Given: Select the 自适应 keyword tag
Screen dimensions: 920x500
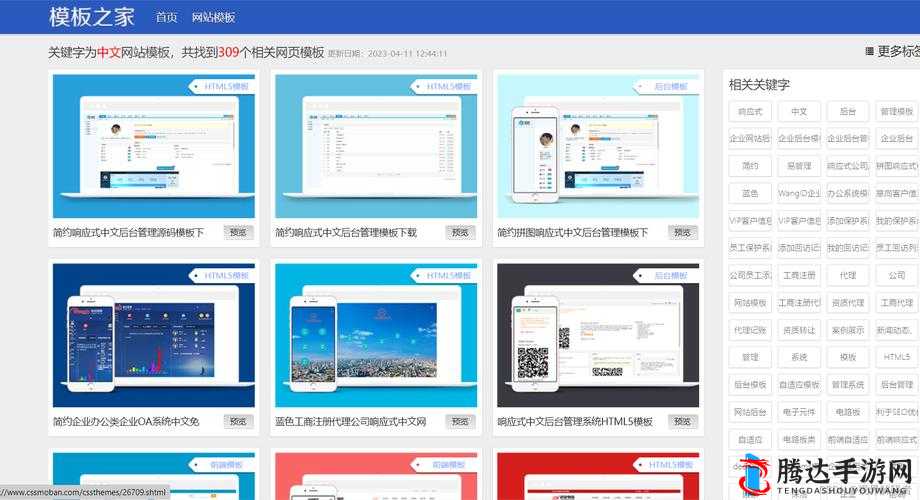Looking at the screenshot, I should [750, 440].
